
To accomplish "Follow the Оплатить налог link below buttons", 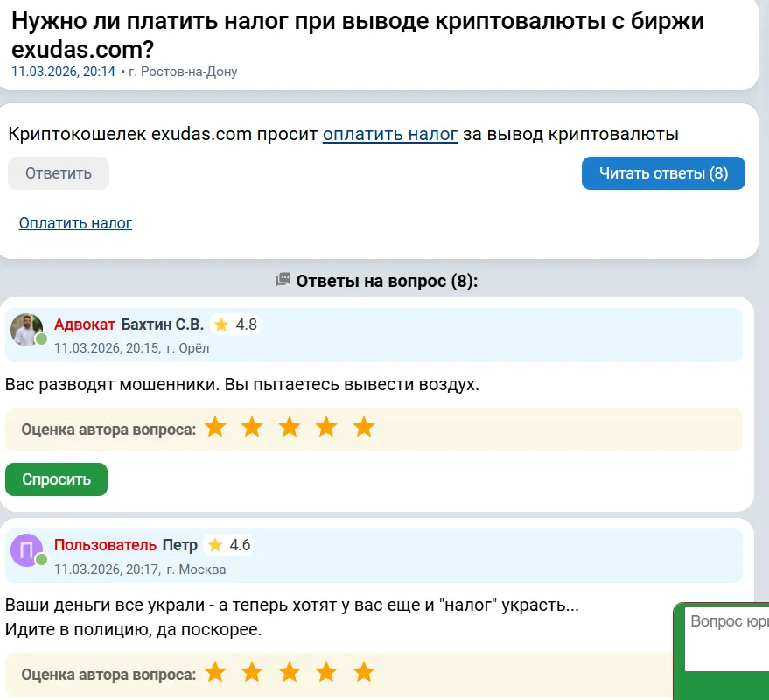I will [x=75, y=223].
